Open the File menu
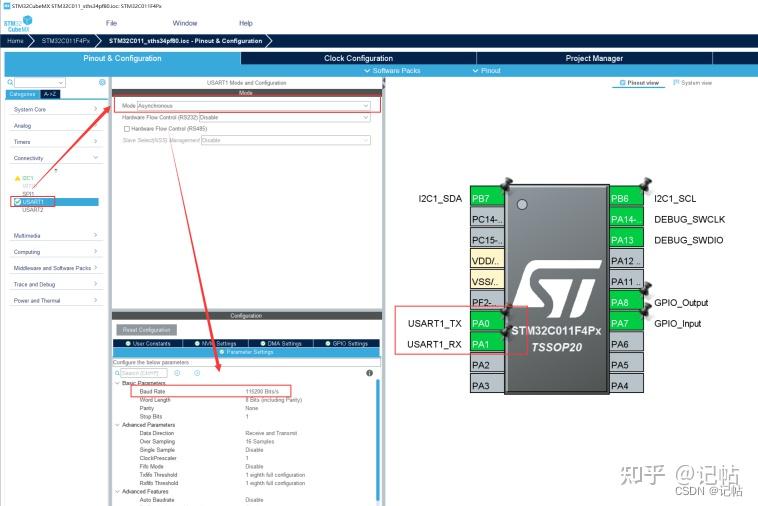The height and width of the screenshot is (506, 758). [x=111, y=23]
